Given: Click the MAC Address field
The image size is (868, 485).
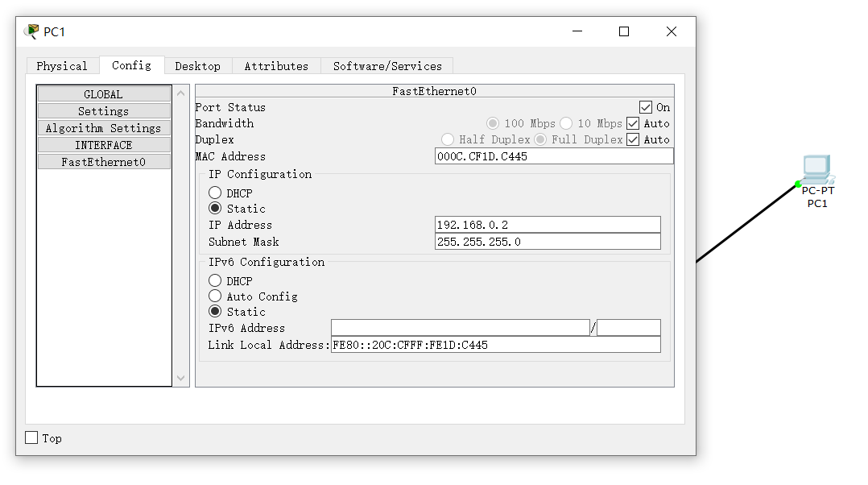Looking at the screenshot, I should point(554,156).
